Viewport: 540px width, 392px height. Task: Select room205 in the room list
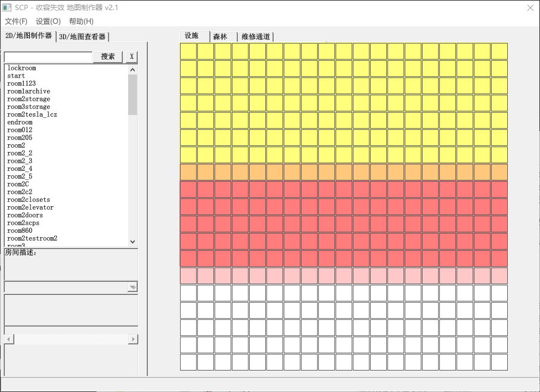(x=20, y=138)
